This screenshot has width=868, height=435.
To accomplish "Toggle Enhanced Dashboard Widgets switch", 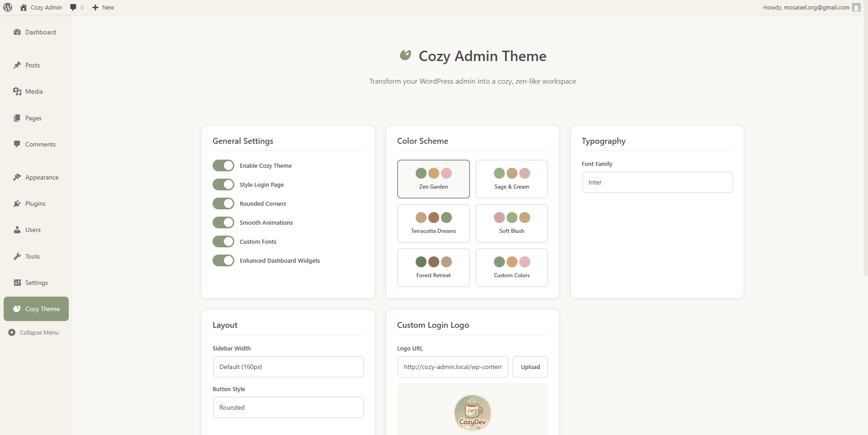I will pos(223,260).
